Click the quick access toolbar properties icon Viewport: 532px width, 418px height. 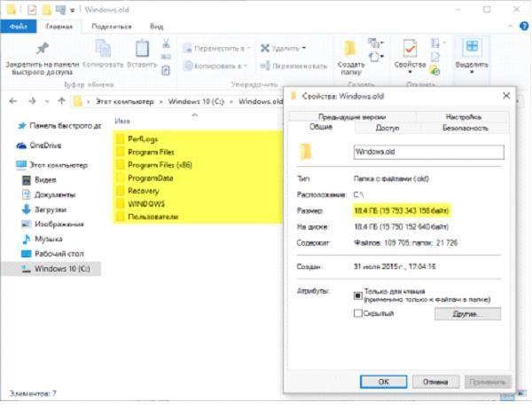click(x=32, y=10)
